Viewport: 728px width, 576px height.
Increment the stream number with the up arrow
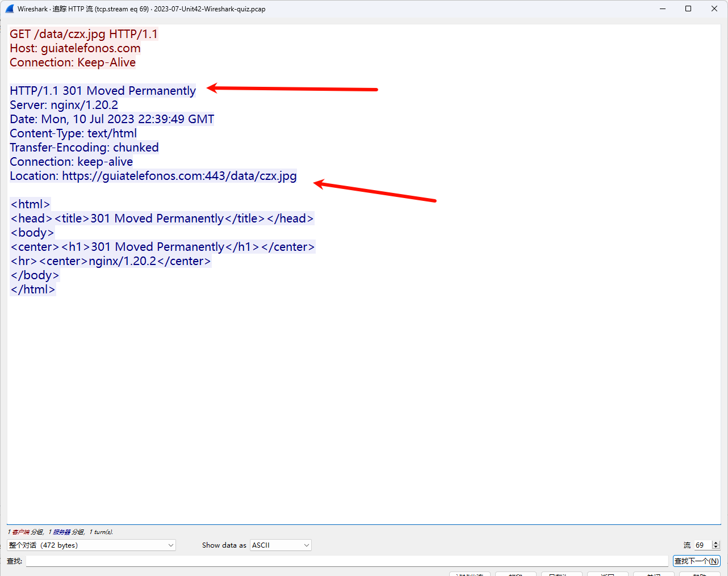(x=715, y=543)
